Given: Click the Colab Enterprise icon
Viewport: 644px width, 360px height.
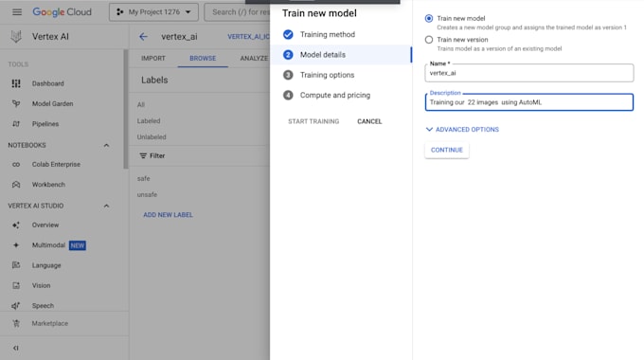Looking at the screenshot, I should [x=16, y=165].
